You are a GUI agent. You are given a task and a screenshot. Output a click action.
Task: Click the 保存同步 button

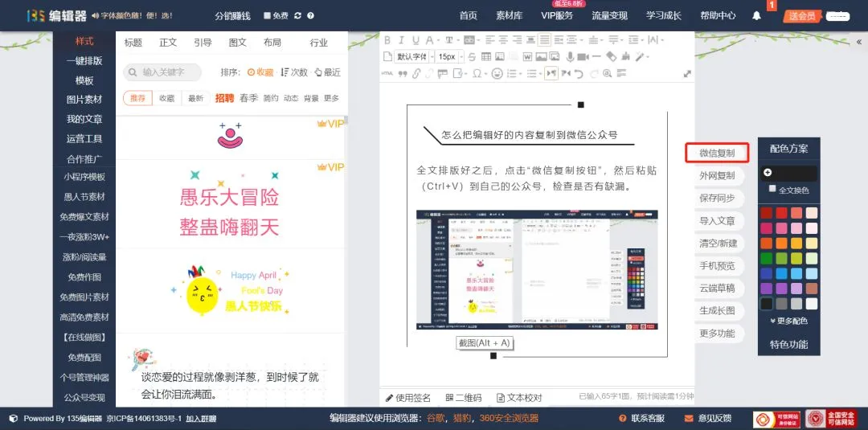point(717,198)
